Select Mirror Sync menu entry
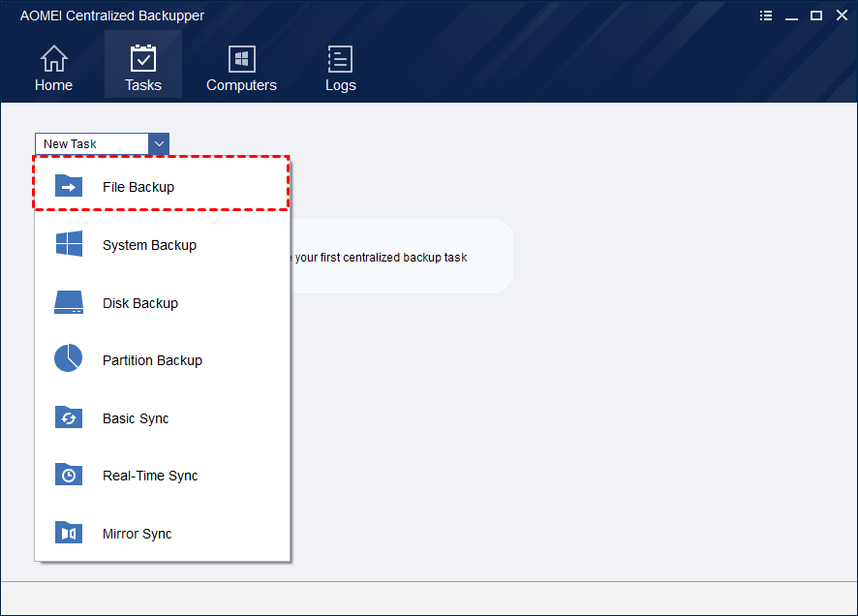 [162, 534]
